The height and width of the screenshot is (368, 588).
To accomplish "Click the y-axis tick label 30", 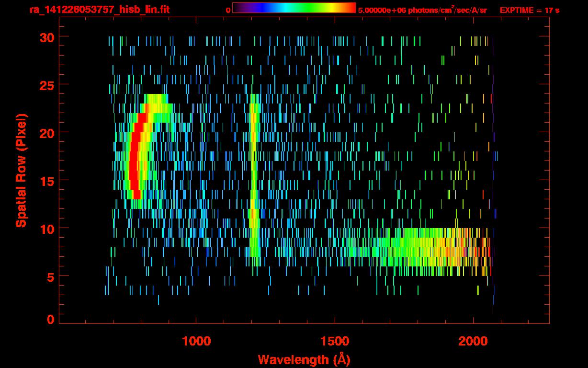I will point(47,37).
